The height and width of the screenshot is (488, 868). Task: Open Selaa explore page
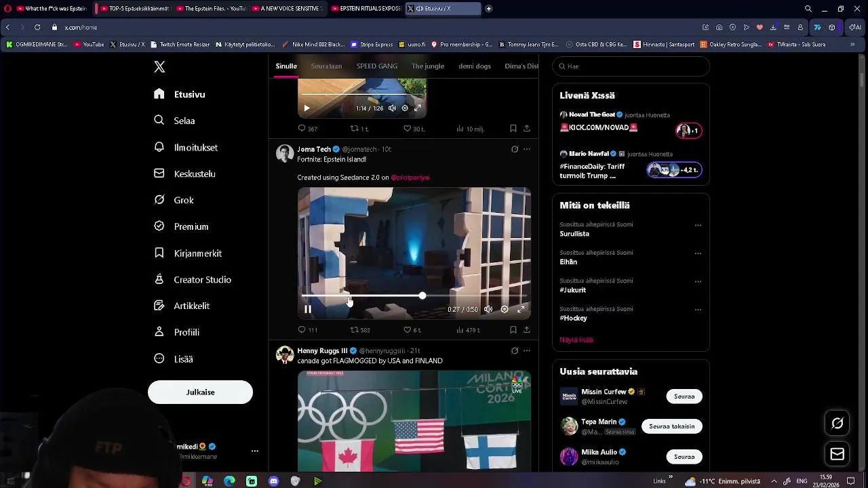tap(174, 121)
